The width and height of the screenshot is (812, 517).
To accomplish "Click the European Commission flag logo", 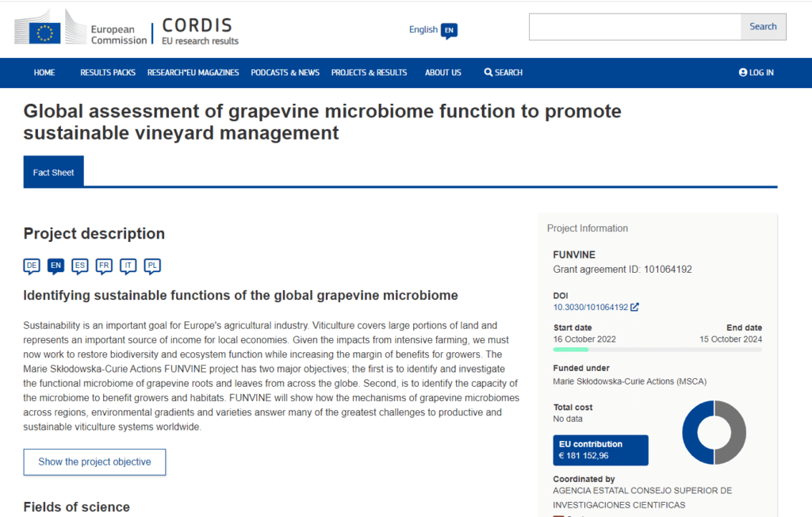I will coord(45,33).
